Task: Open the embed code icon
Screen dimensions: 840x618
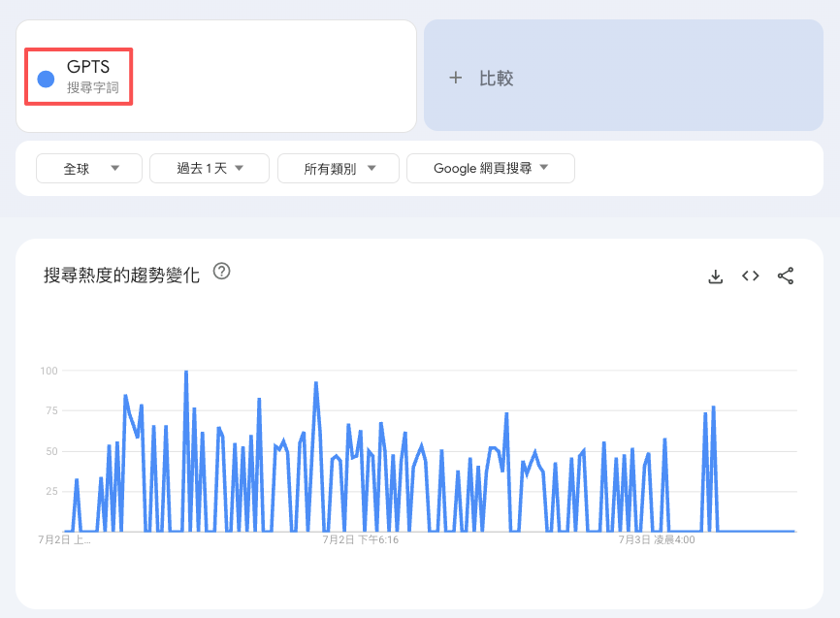Action: click(x=750, y=276)
